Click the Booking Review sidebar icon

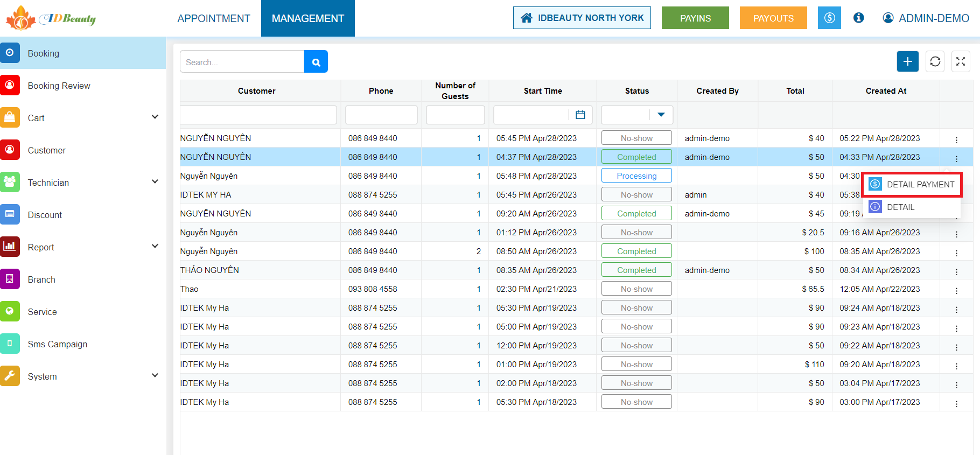pos(10,85)
